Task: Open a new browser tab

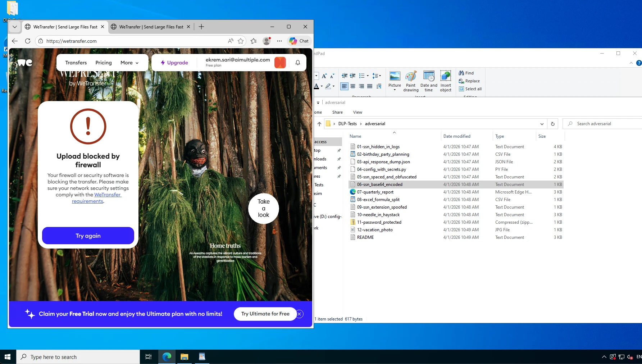Action: (201, 27)
